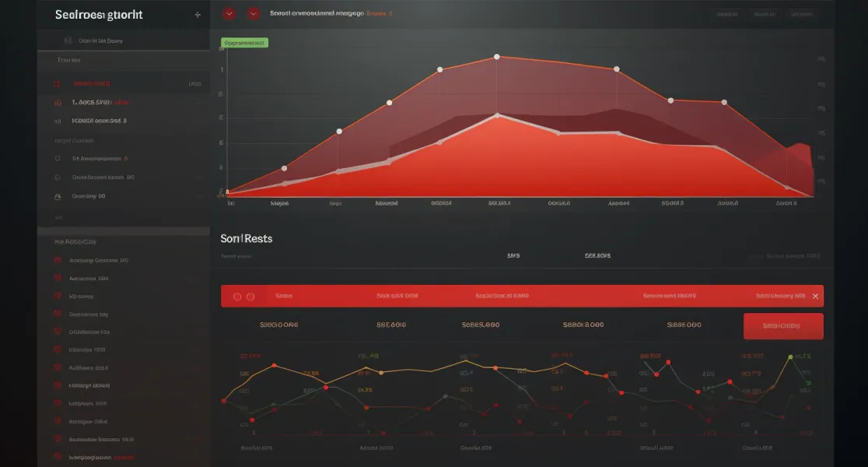868x467 pixels.
Task: Select the highlighted red-text sidebar row
Action: pos(123,83)
